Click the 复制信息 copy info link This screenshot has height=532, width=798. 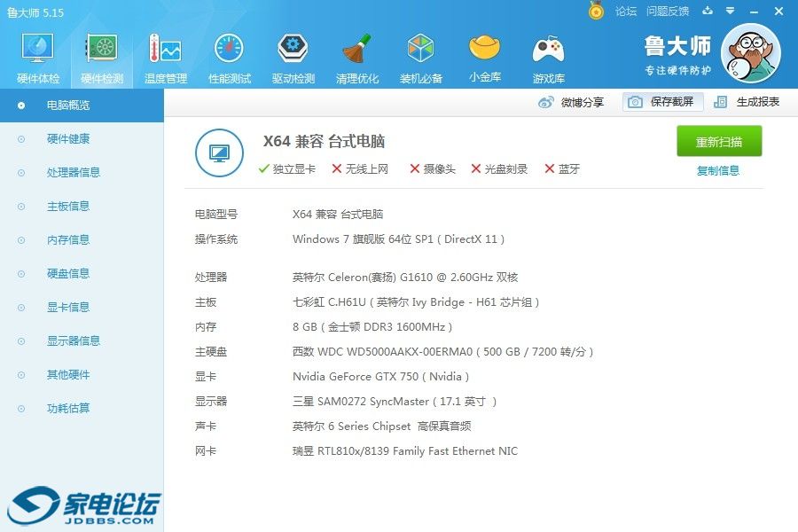pos(718,170)
